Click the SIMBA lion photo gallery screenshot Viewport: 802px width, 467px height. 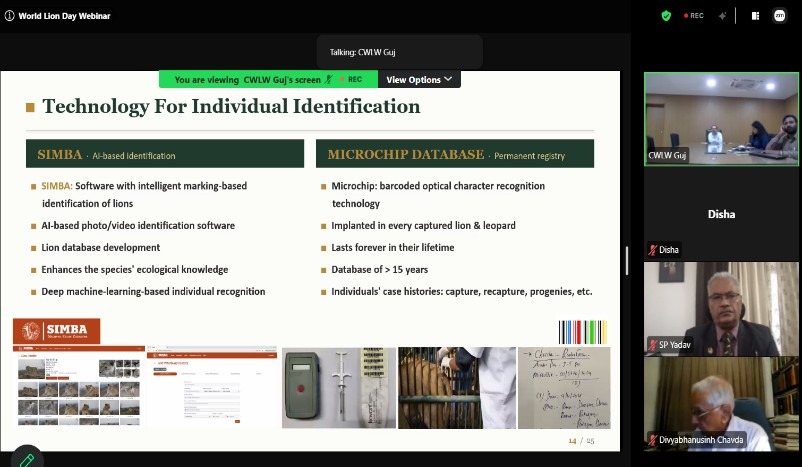point(79,386)
